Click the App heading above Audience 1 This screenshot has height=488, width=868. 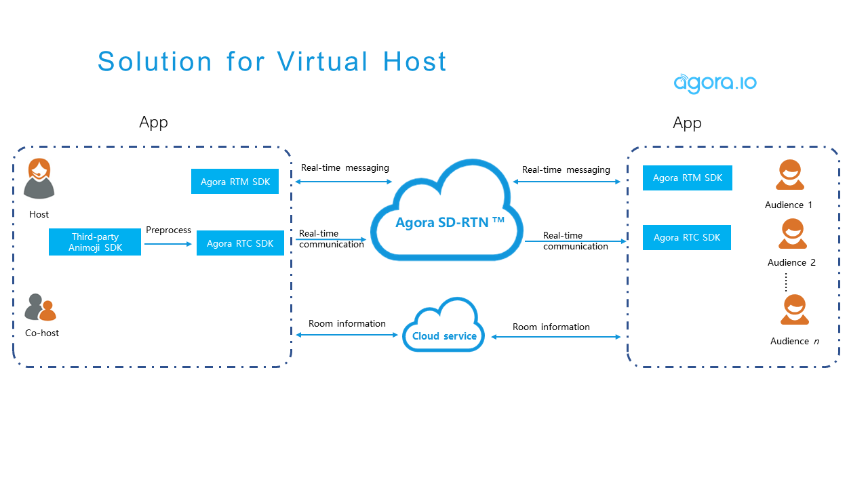click(x=687, y=123)
